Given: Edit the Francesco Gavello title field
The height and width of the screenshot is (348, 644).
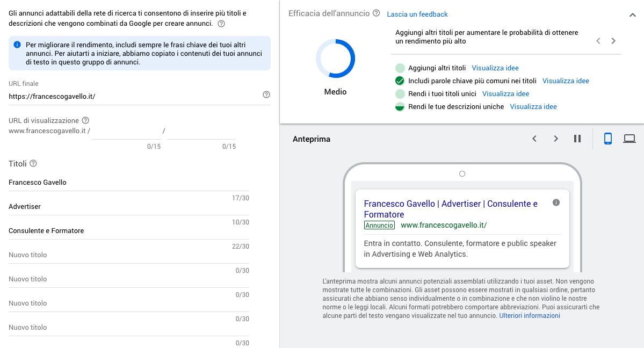Looking at the screenshot, I should click(128, 183).
